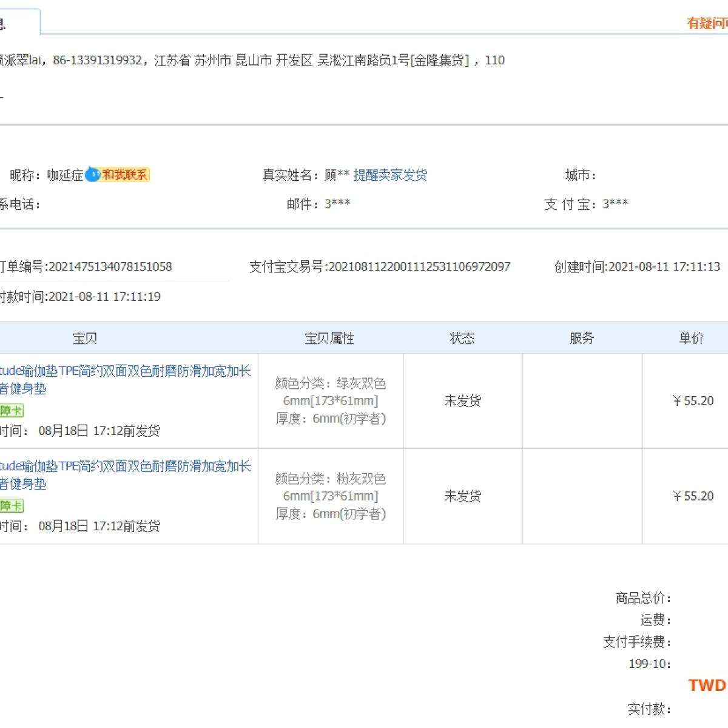The height and width of the screenshot is (728, 728).
Task: Click the 支付宝交易号 transaction number
Action: (x=419, y=267)
